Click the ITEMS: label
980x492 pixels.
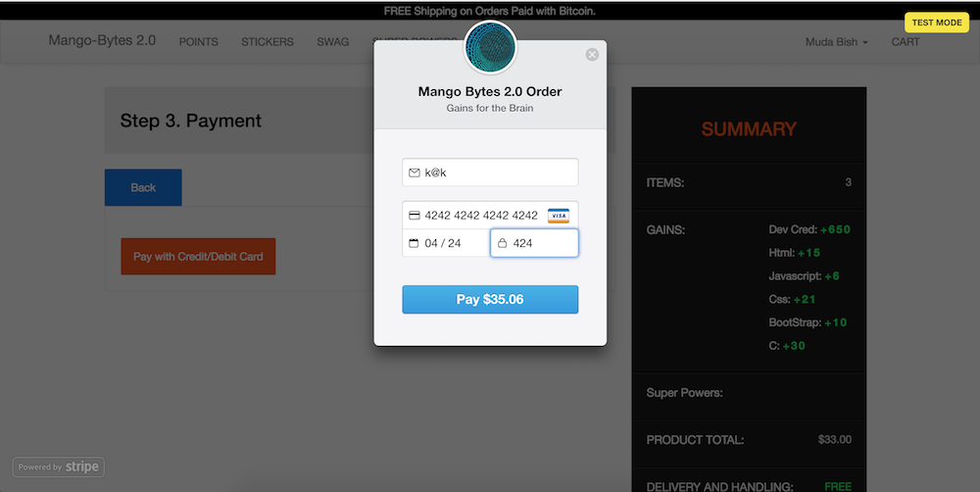coord(665,183)
